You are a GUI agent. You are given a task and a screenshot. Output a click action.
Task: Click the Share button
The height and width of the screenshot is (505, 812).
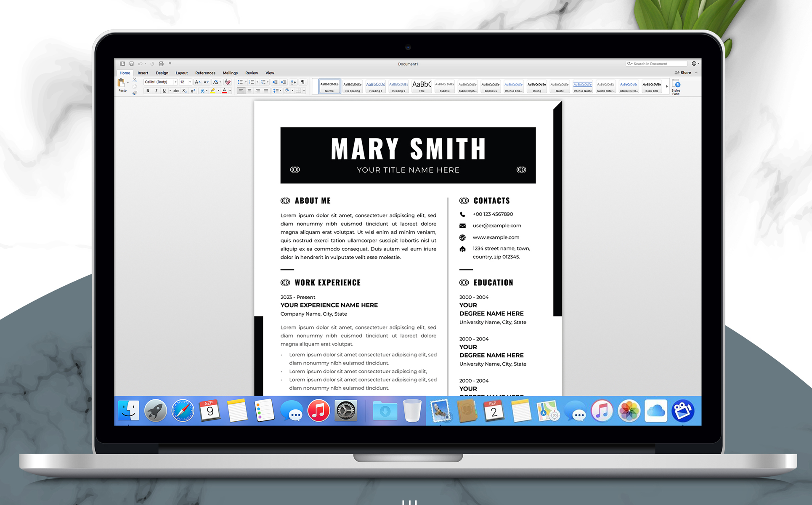683,73
